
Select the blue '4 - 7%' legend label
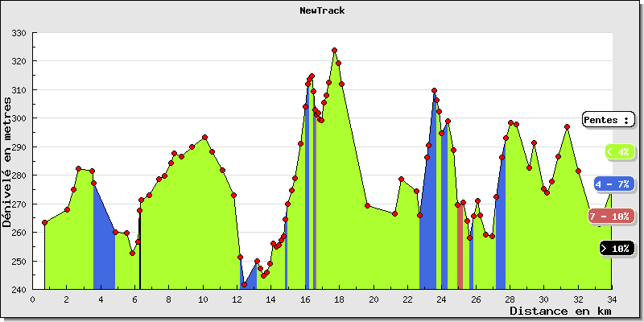tap(613, 184)
